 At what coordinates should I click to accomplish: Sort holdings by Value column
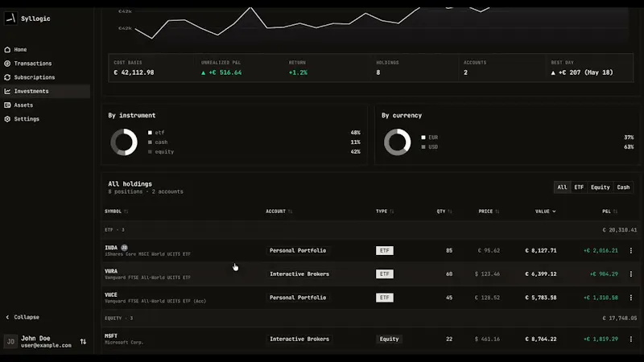click(x=546, y=212)
